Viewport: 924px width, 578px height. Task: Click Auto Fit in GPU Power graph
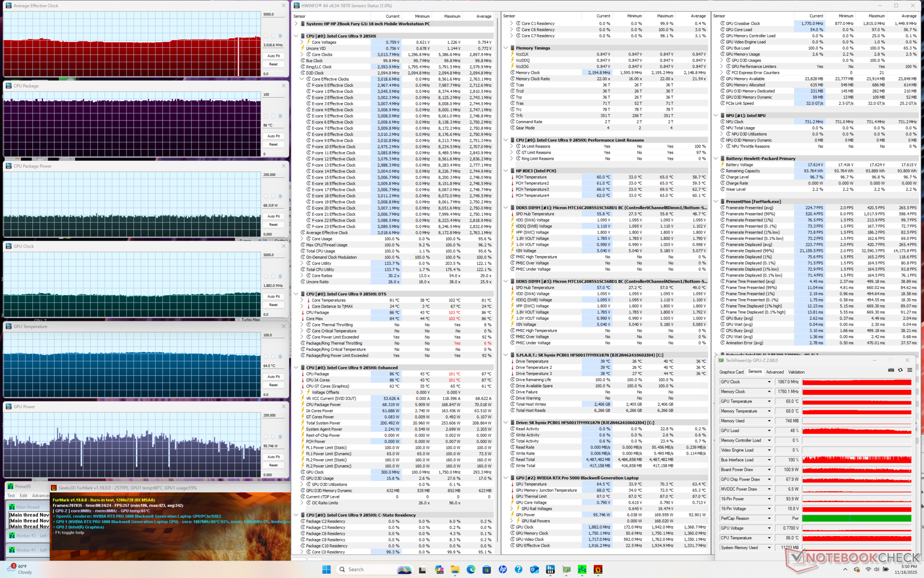(274, 457)
